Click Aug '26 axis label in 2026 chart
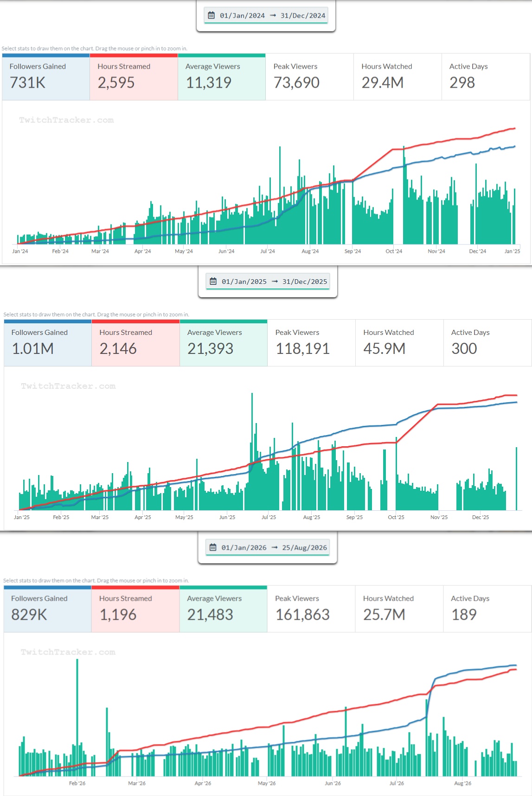Image resolution: width=532 pixels, height=796 pixels. tap(462, 783)
